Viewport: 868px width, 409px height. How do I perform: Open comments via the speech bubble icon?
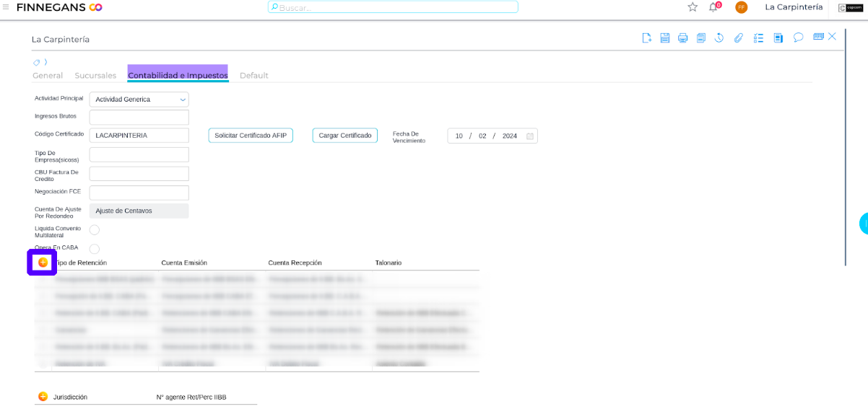pyautogui.click(x=799, y=37)
